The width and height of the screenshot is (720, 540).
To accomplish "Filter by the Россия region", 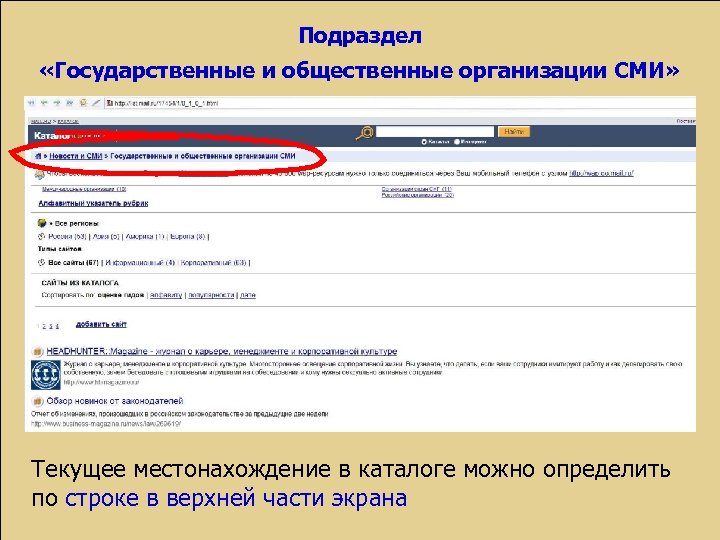I will 67,236.
